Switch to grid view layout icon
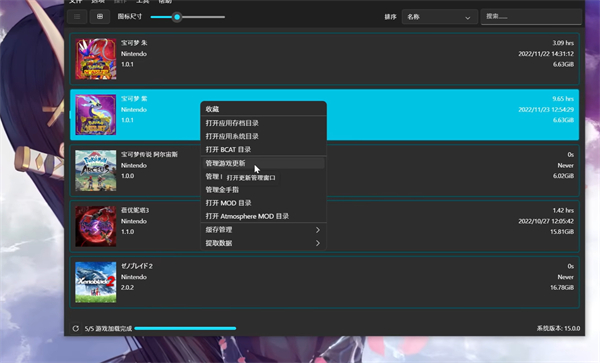 (x=99, y=17)
